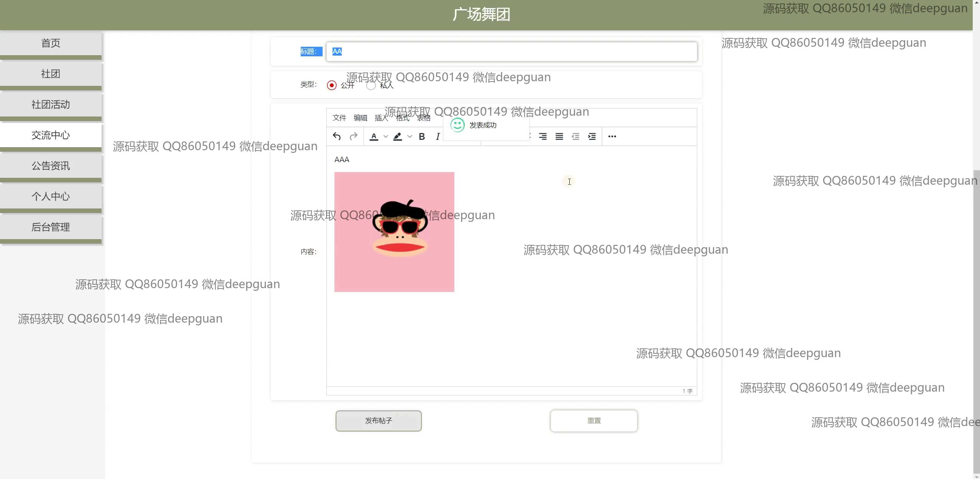Justify text alignment in editor
Screen dimensions: 980x479
tap(559, 136)
